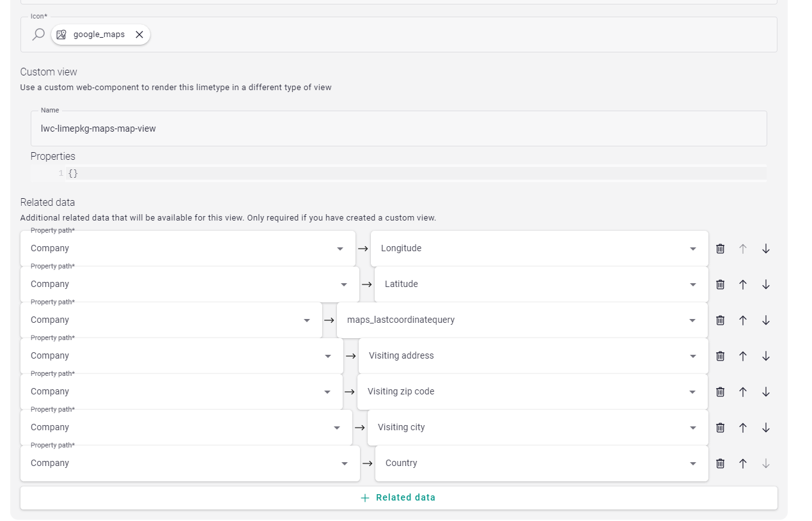This screenshot has width=812, height=521.
Task: Open Company dropdown in Latitude row
Action: pos(190,284)
